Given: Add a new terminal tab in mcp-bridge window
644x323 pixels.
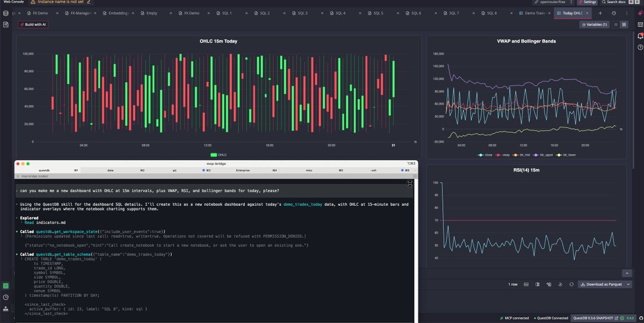Looking at the screenshot, I should (415, 170).
